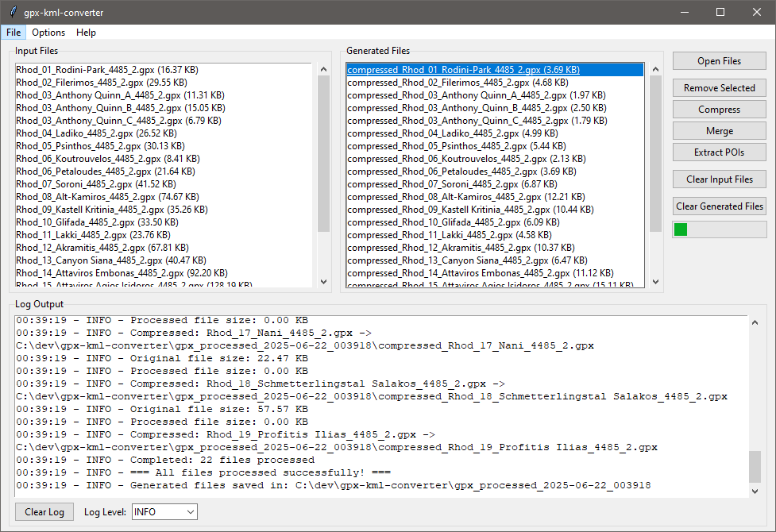Viewport: 776px width, 532px height.
Task: Click the Generated Files scrollbar thumb
Action: 656,153
